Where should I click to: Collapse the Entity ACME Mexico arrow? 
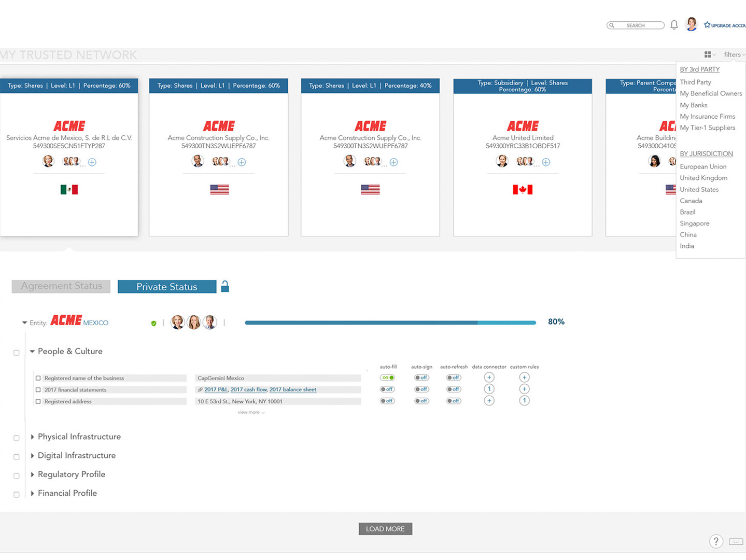point(24,323)
